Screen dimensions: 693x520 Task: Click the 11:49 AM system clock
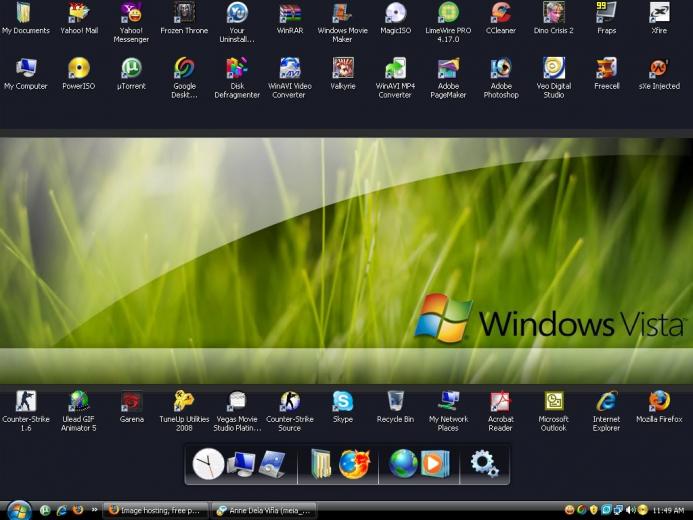coord(668,511)
